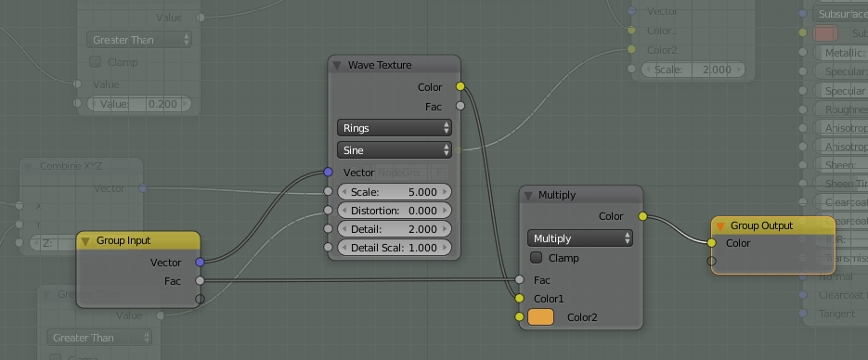868x360 pixels.
Task: Click the Detail Scale 1.000 field
Action: click(395, 248)
